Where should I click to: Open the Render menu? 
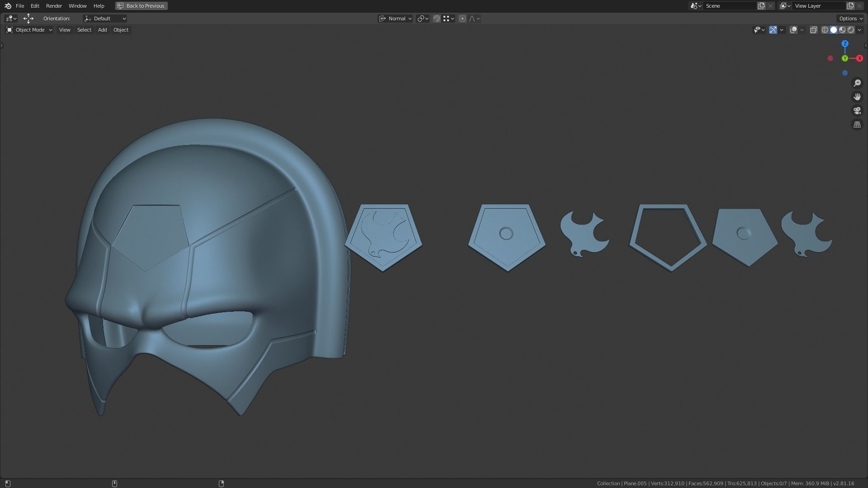(x=54, y=6)
